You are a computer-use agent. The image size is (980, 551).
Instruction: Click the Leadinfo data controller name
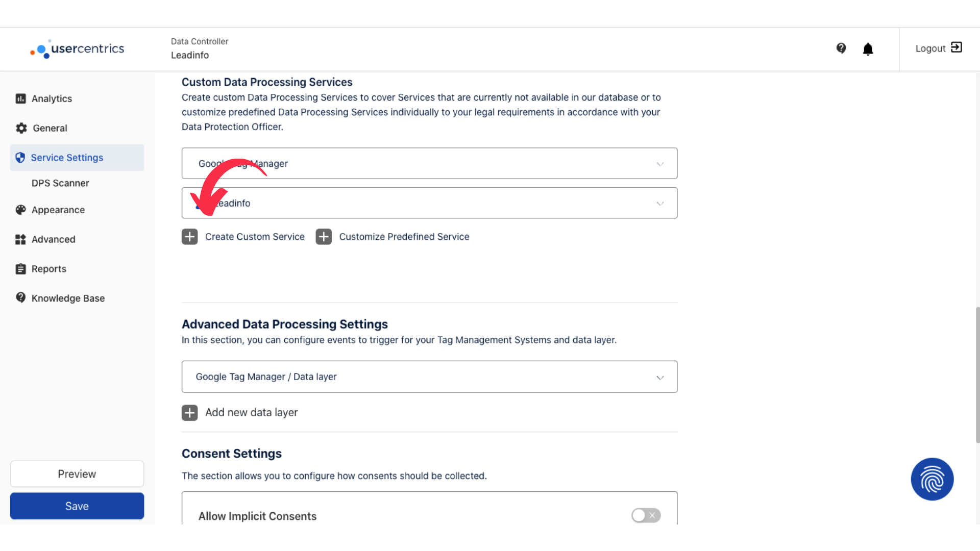point(190,55)
